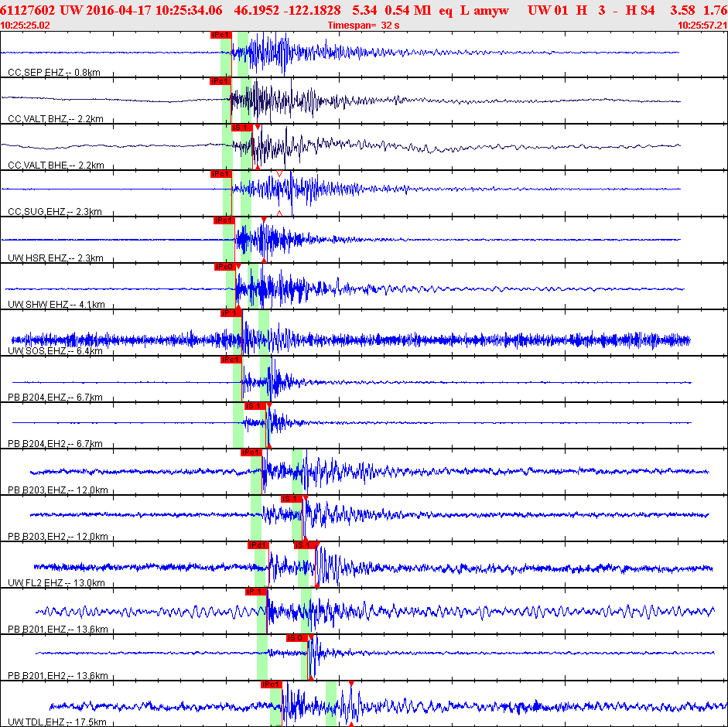Click the PB.B203.EHZ 12.0km channel label
Image resolution: width=728 pixels, height=727 pixels.
57,490
